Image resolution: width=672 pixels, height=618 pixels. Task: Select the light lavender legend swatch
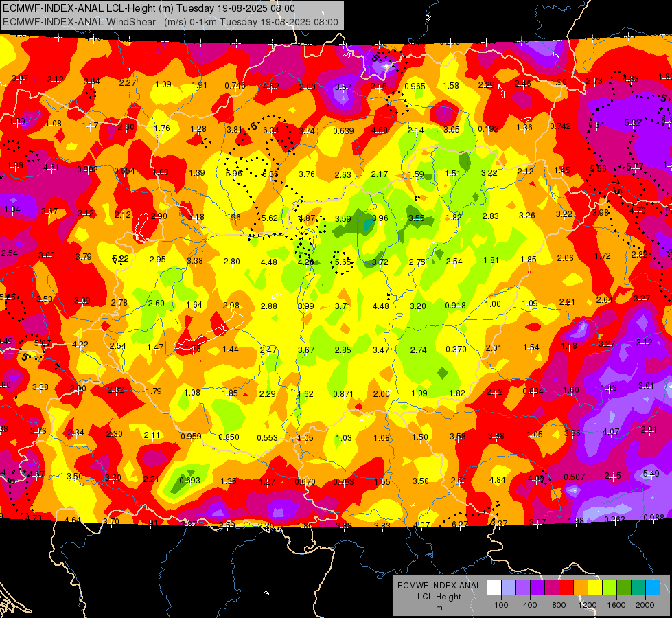(x=508, y=588)
